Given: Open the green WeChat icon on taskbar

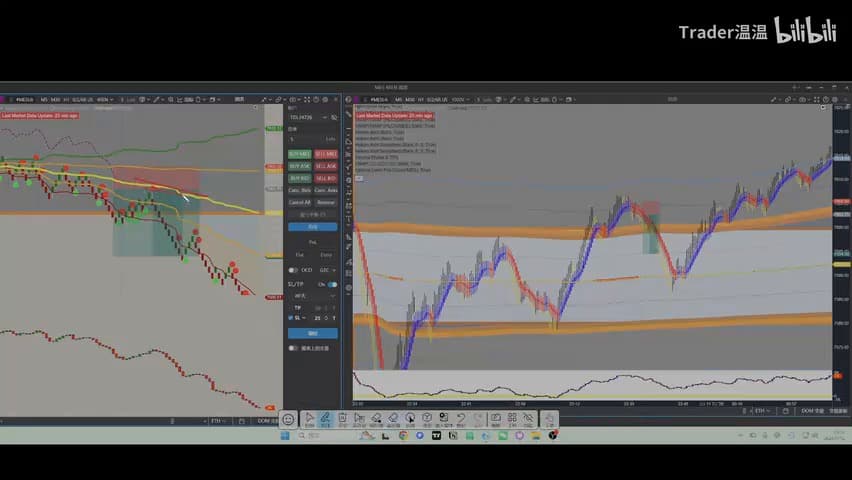Looking at the screenshot, I should tap(503, 435).
